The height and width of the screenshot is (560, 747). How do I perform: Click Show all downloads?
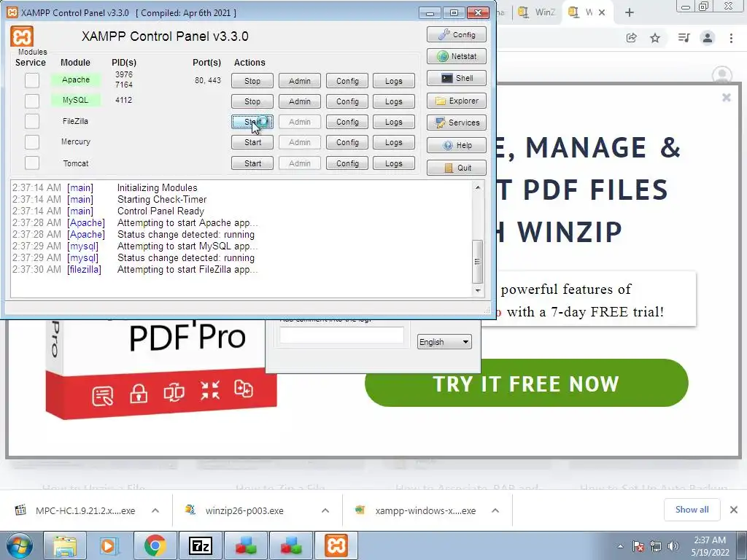pyautogui.click(x=692, y=510)
